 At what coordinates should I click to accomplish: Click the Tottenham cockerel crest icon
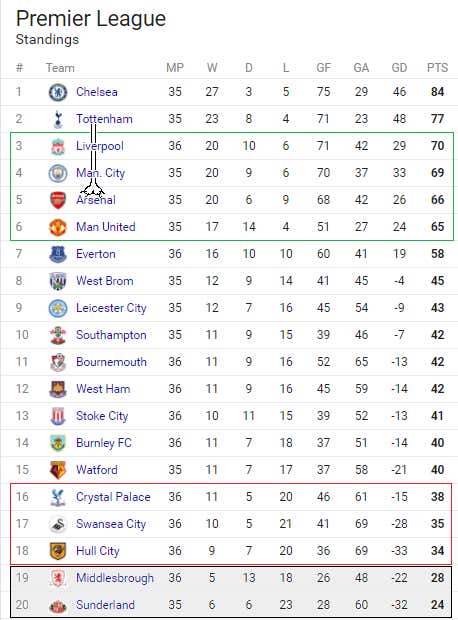58,119
